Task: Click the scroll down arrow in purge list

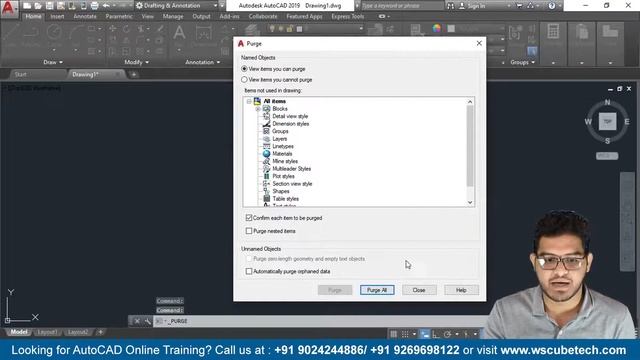Action: [x=470, y=202]
